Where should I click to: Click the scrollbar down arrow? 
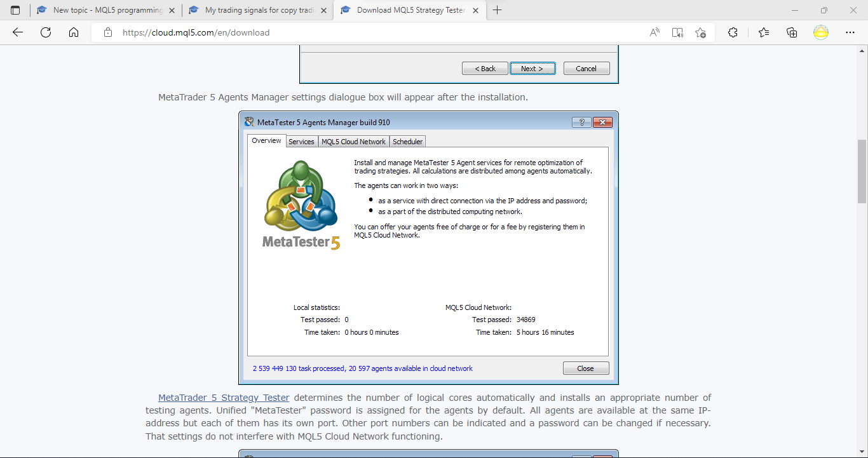click(862, 452)
